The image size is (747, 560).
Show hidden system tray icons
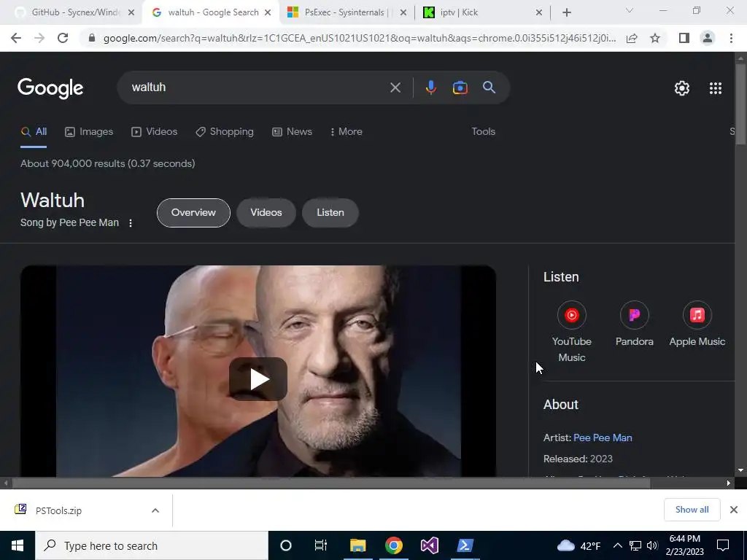(617, 545)
